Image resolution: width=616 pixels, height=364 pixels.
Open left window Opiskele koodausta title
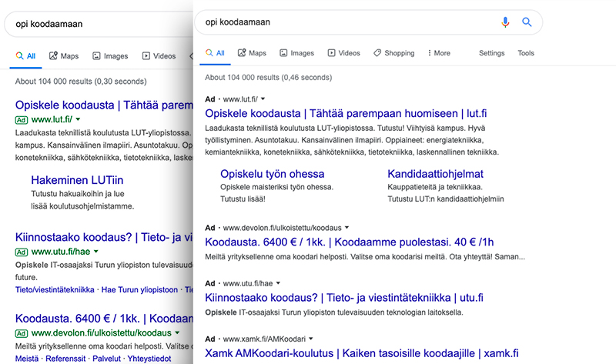(104, 105)
